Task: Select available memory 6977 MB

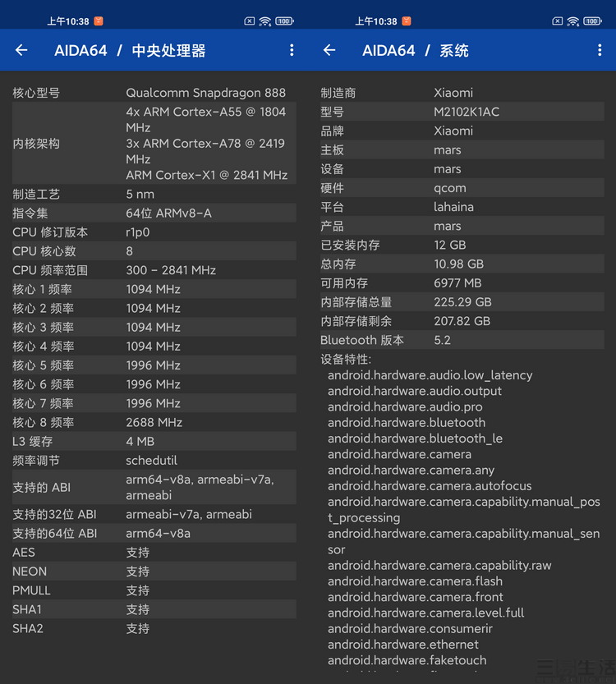Action: pos(457,282)
